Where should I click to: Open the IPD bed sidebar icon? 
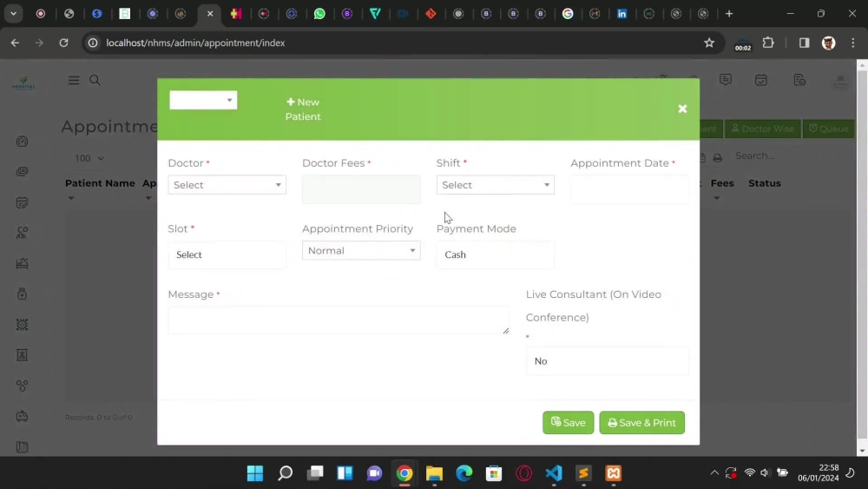tap(23, 263)
